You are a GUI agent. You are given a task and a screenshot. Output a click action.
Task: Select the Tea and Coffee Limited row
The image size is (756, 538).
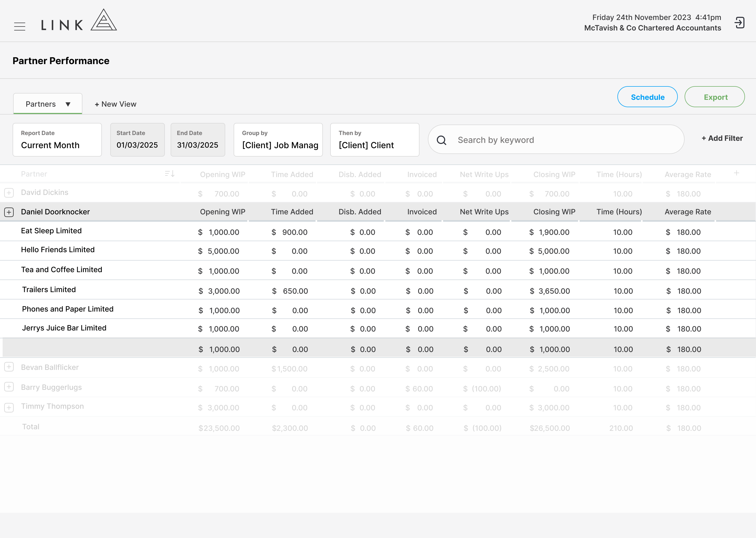point(378,270)
